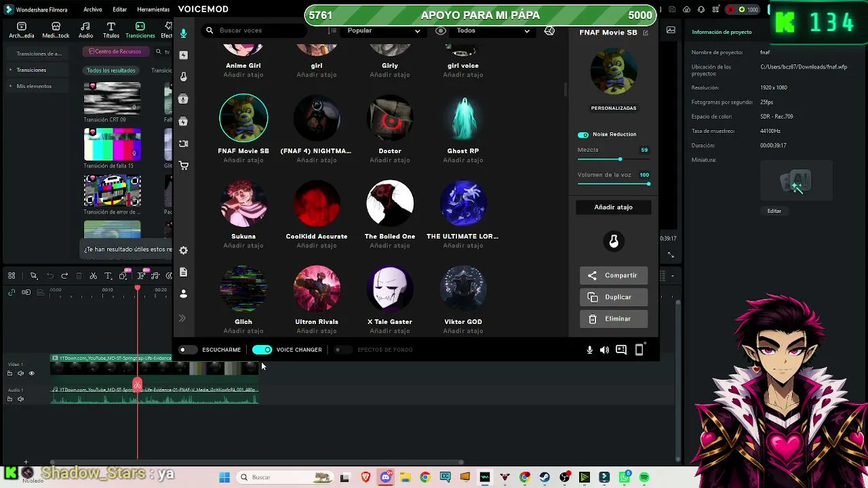Select the X Tale Gaster voice
Screen dimensions: 868x488
point(390,290)
